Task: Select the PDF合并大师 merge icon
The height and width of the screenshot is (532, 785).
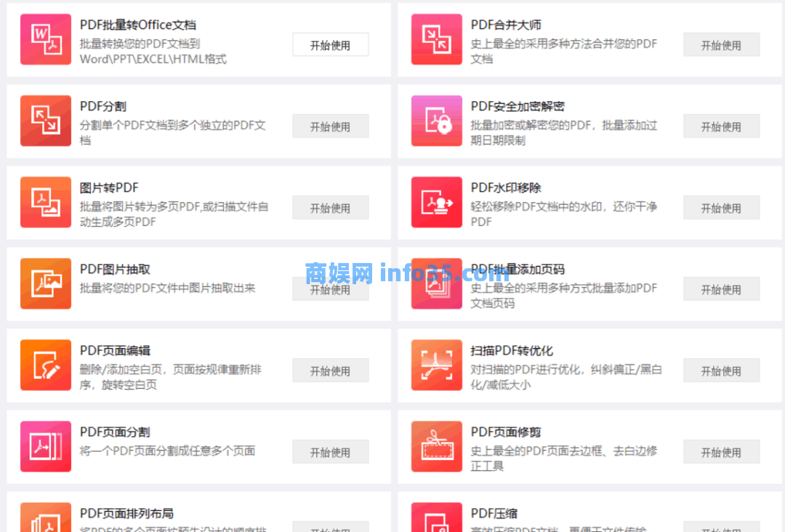Action: coord(436,39)
